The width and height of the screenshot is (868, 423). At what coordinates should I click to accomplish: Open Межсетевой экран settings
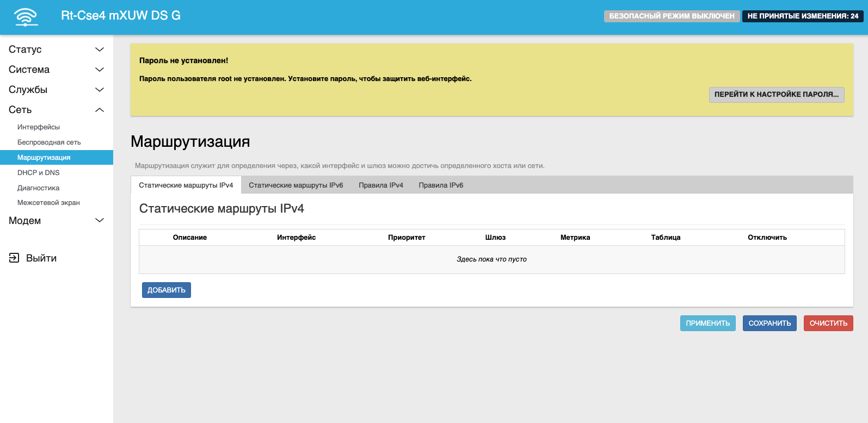(48, 203)
